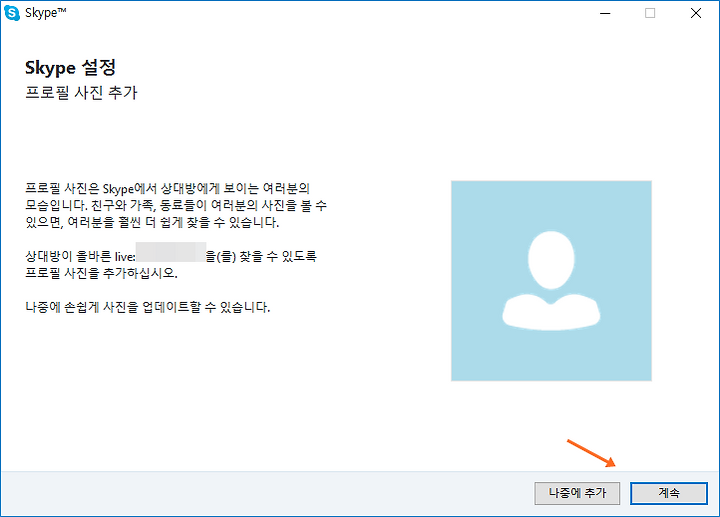Image resolution: width=720 pixels, height=517 pixels.
Task: Click the '프로필 사진 추가' subtitle text
Action: 81,92
